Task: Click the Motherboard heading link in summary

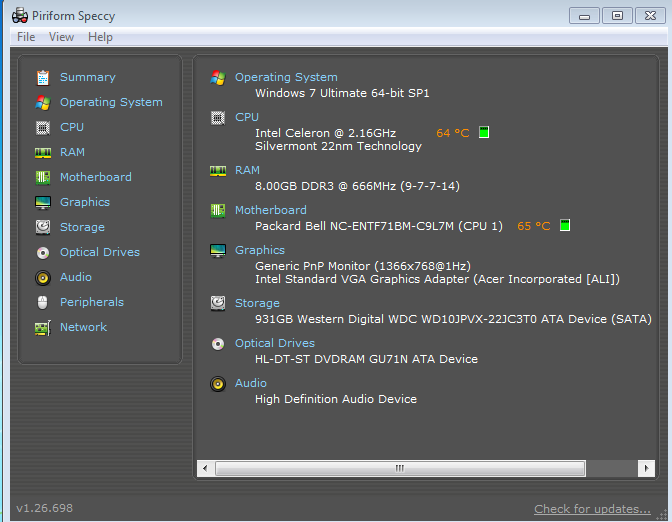Action: click(x=271, y=210)
